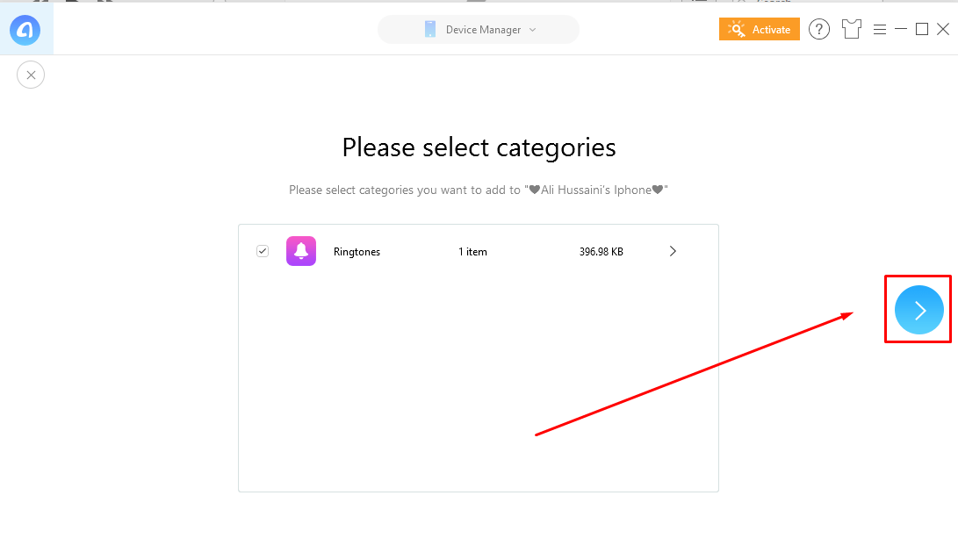Open the Device Manager mode switcher
This screenshot has height=560, width=958.
tap(479, 29)
